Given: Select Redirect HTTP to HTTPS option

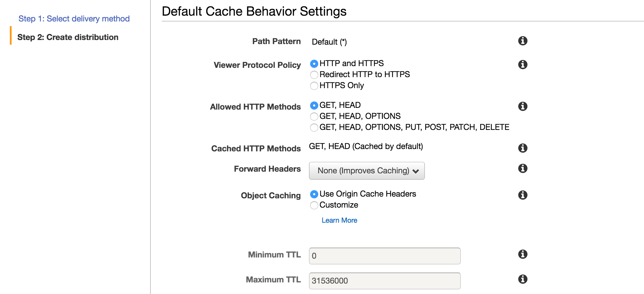Looking at the screenshot, I should pos(314,75).
